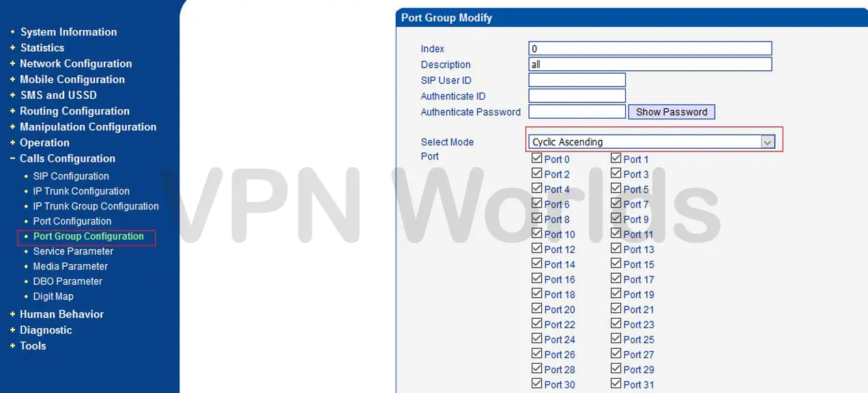Expand the Statistics section
Image resolution: width=868 pixels, height=393 pixels.
point(42,48)
